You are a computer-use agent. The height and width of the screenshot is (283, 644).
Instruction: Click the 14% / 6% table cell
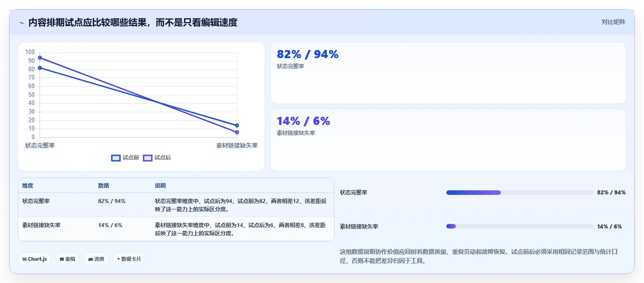(110, 225)
